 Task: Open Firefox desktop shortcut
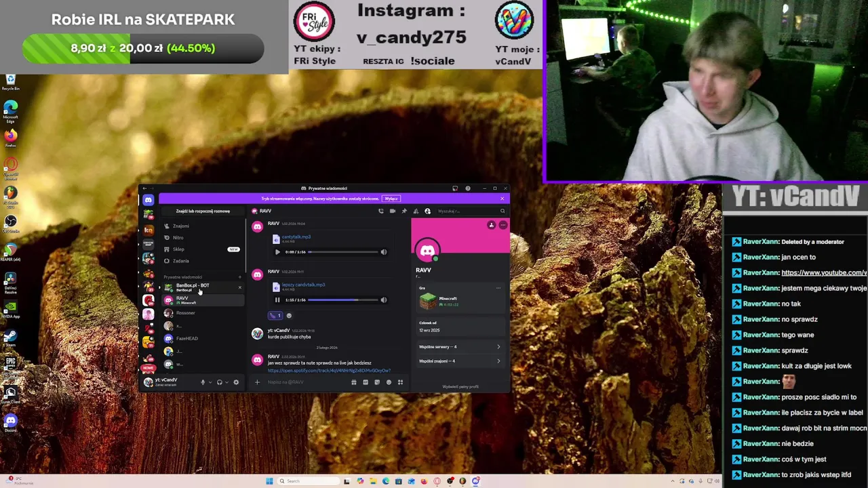point(10,138)
